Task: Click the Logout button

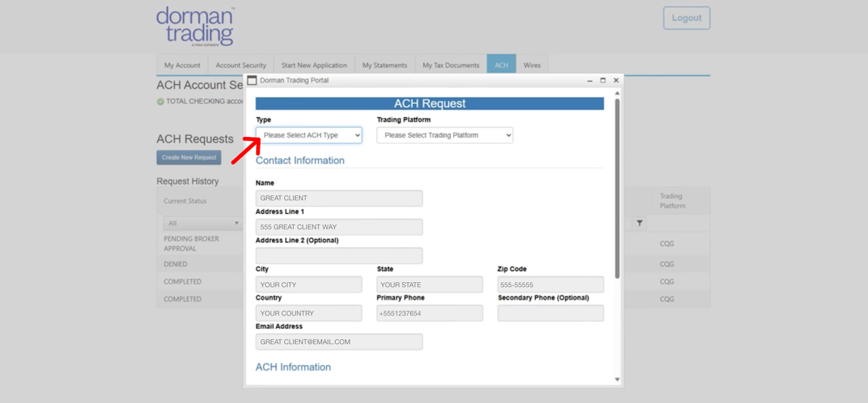Action: 687,18
